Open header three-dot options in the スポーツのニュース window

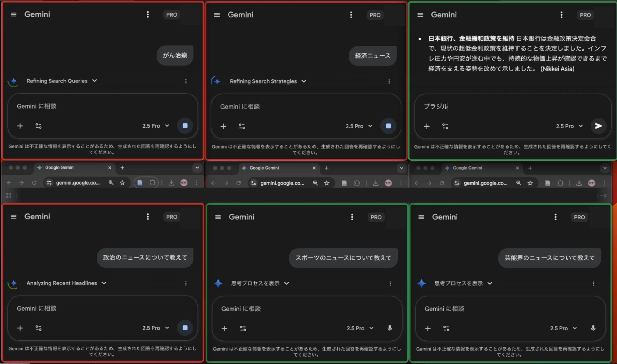(352, 217)
